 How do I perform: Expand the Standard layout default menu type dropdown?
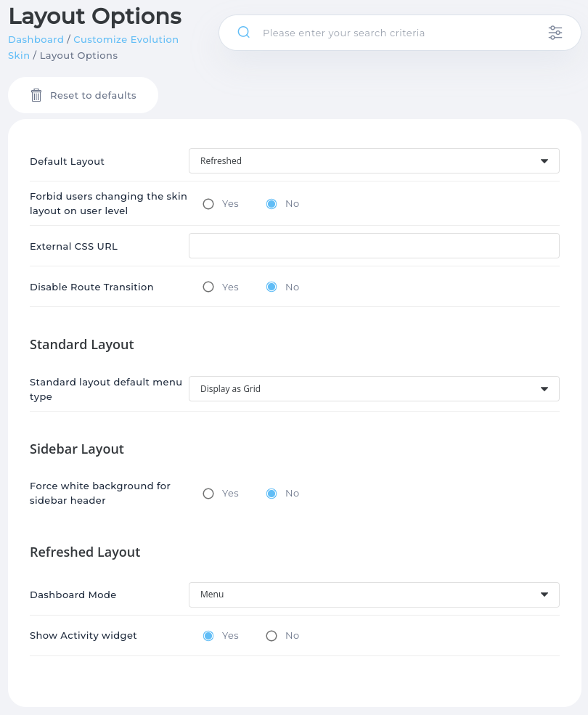click(374, 388)
